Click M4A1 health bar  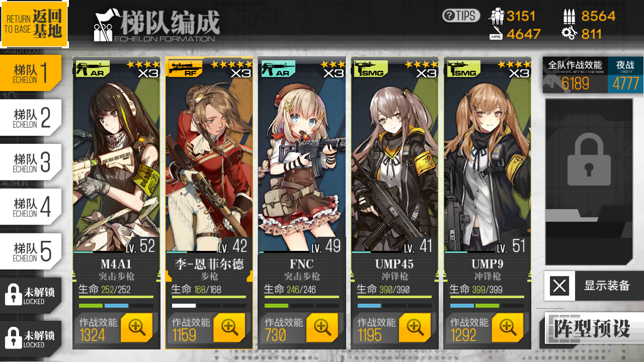[116, 297]
